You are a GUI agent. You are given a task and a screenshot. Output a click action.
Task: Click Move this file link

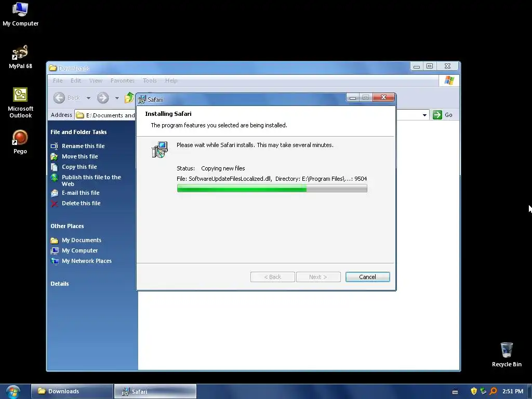pos(79,156)
